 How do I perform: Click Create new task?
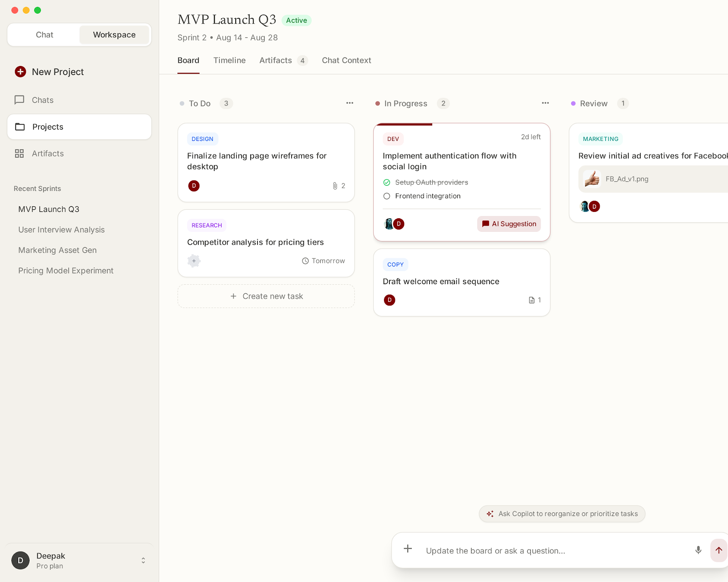[266, 296]
